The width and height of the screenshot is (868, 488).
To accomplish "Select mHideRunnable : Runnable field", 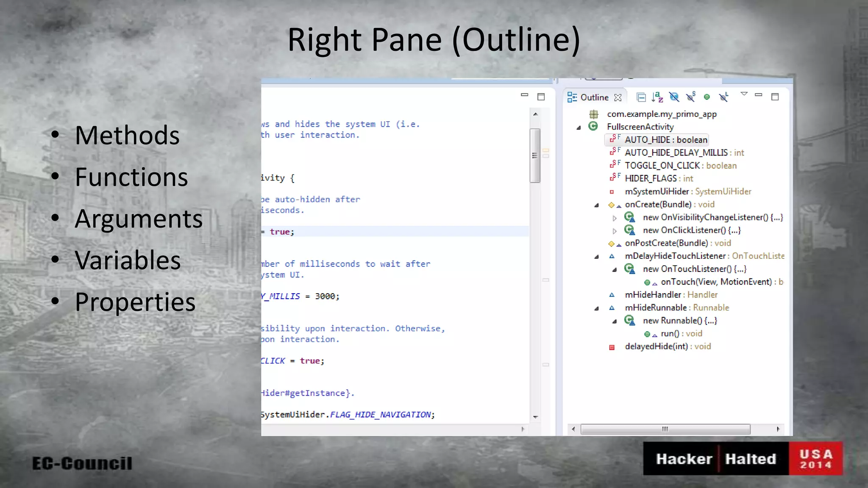I will coord(677,308).
